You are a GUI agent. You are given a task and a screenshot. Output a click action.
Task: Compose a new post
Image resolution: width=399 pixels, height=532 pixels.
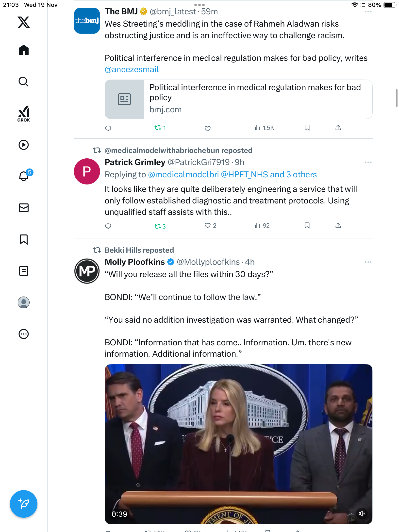[24, 504]
